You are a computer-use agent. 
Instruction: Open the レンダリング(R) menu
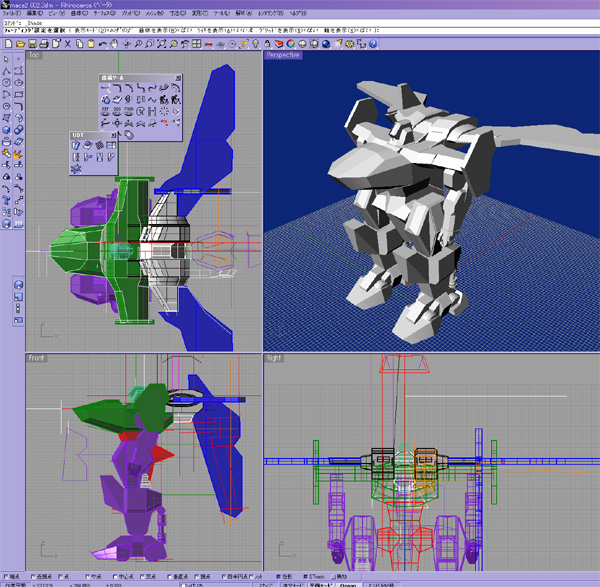point(271,13)
